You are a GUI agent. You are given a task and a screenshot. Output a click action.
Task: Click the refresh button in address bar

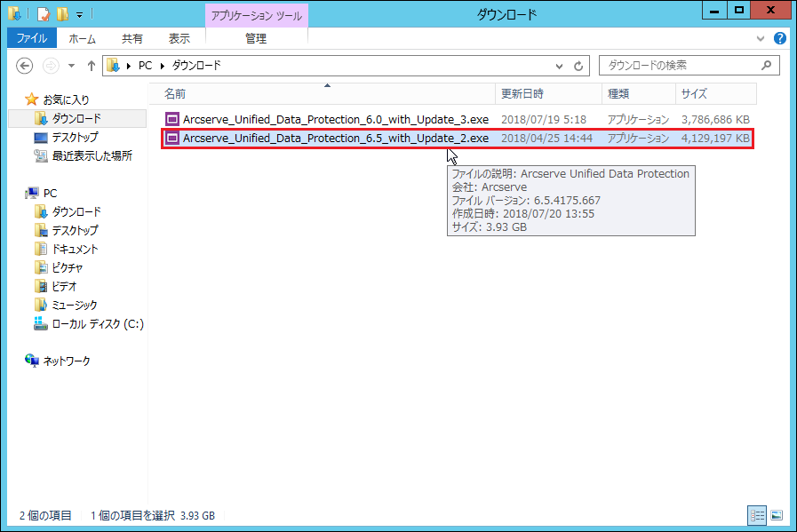[578, 66]
